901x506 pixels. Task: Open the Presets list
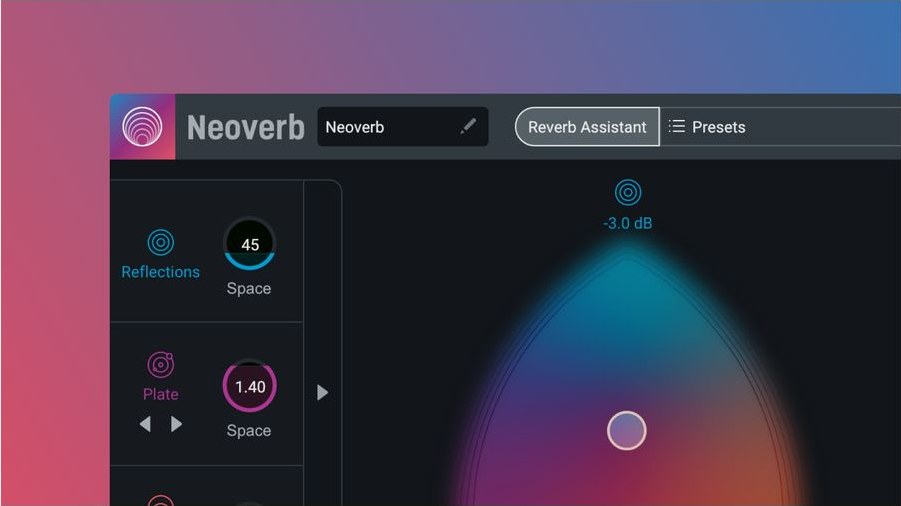(707, 127)
